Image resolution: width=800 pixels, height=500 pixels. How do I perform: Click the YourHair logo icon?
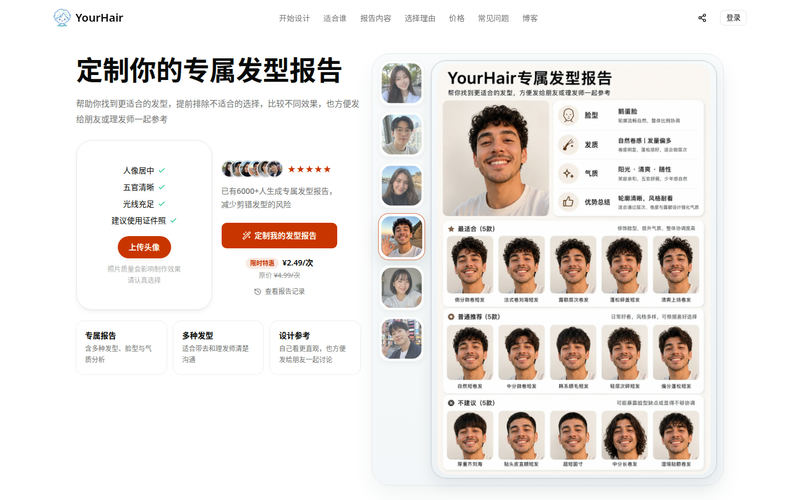coord(62,18)
